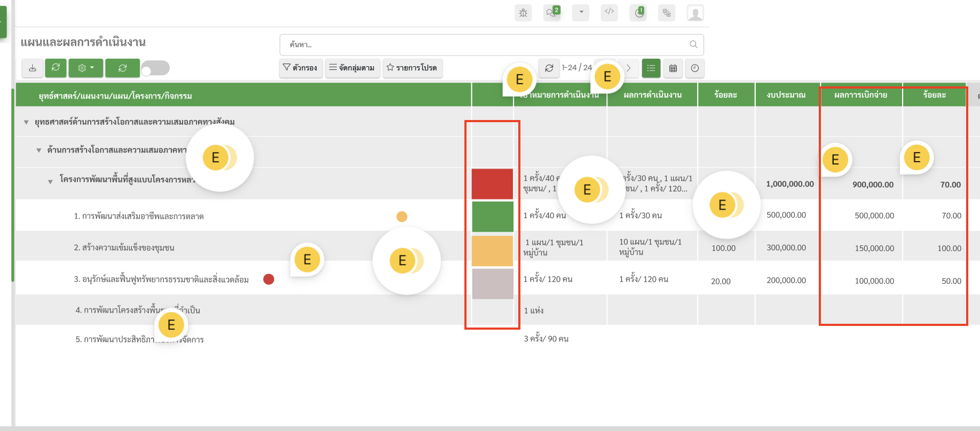Open the gear settings dropdown
Viewport: 980px width, 431px height.
tap(85, 68)
